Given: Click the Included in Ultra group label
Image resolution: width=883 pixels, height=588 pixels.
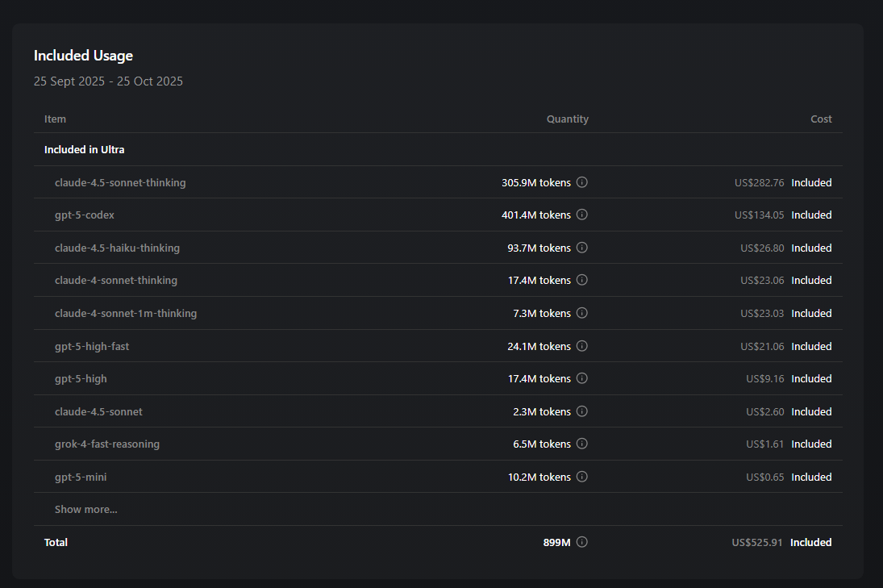Looking at the screenshot, I should pos(85,150).
